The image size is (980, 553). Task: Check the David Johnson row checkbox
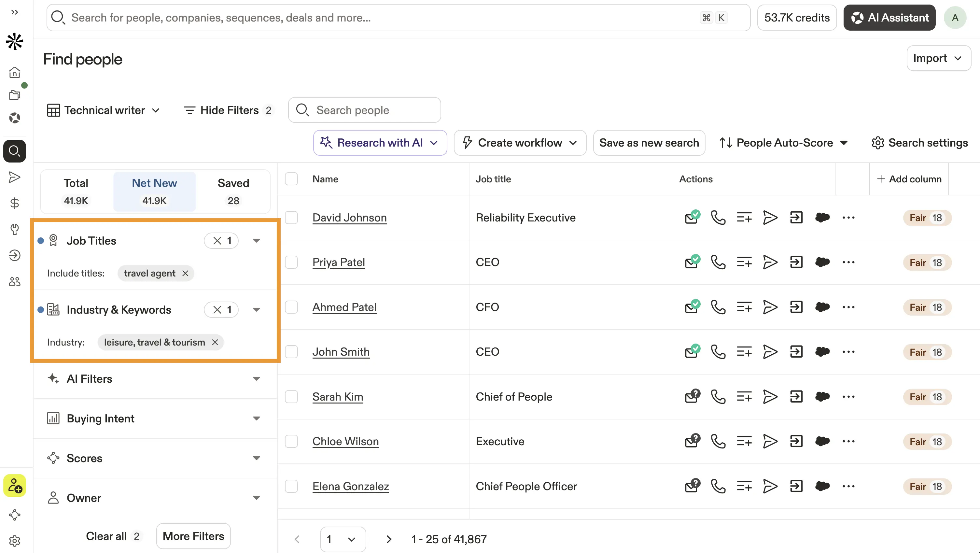pyautogui.click(x=291, y=218)
